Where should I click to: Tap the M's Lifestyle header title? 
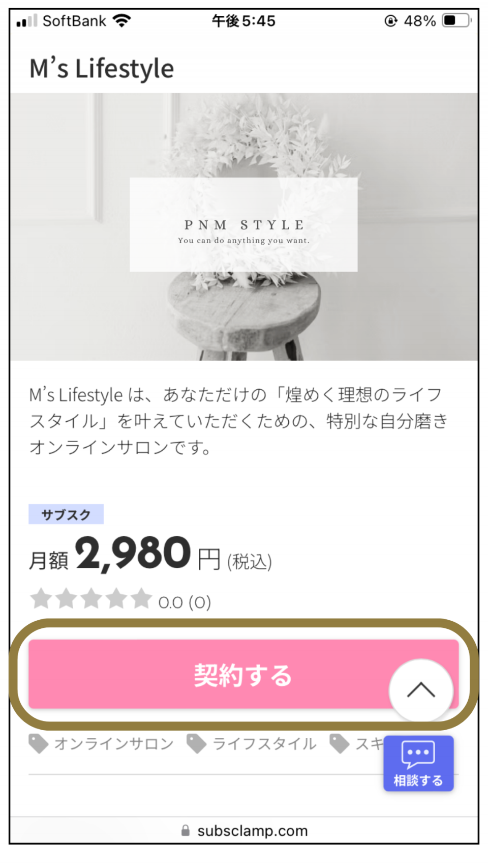point(102,69)
